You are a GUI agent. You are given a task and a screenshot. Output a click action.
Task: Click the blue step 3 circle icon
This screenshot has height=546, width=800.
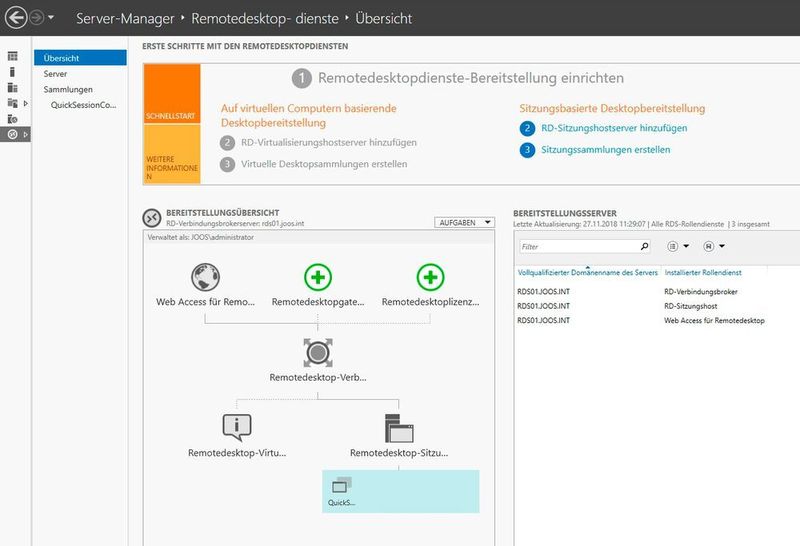pos(527,150)
